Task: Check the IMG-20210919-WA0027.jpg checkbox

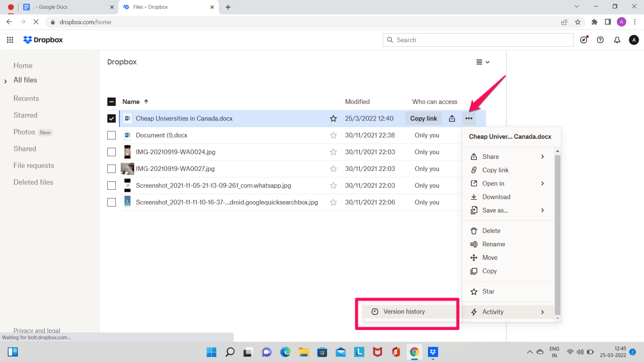Action: (x=112, y=169)
